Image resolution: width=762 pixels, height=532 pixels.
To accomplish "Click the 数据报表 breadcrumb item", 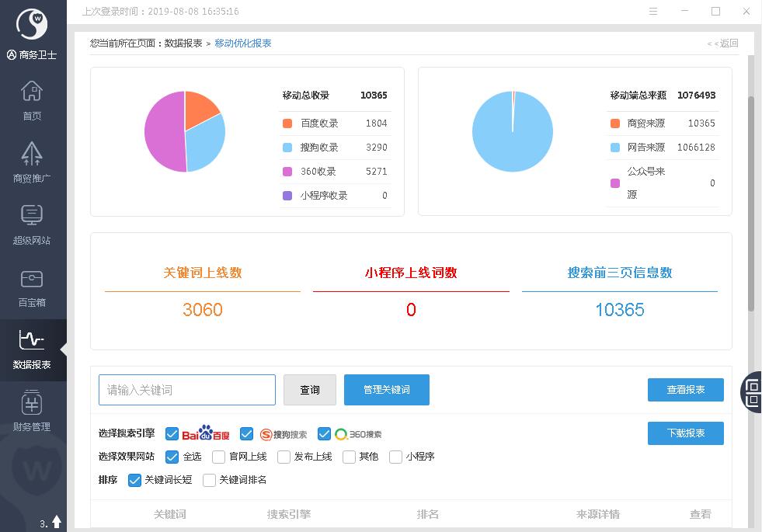I will (183, 43).
